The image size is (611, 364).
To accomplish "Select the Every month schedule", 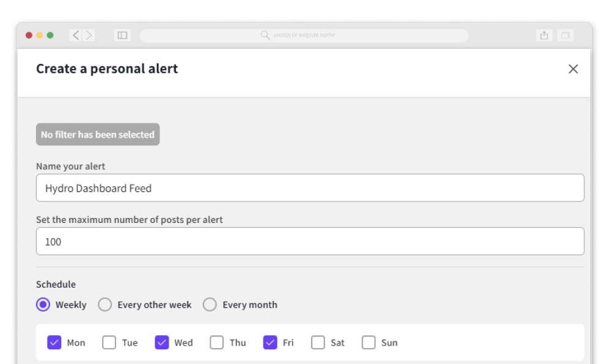I will 210,304.
